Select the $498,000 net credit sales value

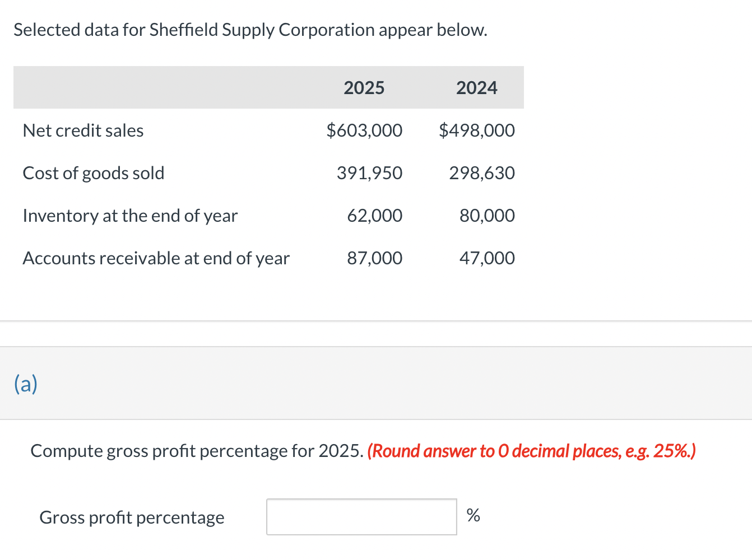[477, 130]
